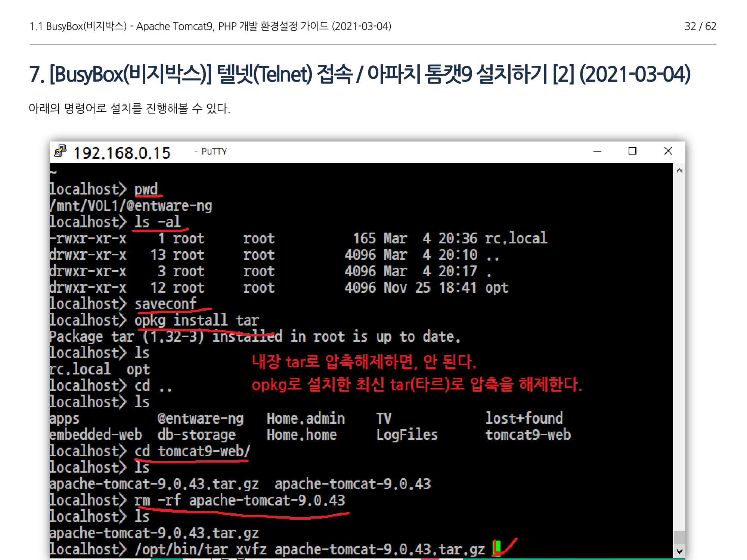The height and width of the screenshot is (560, 747).
Task: Click the 'opkg install tar' command text
Action: tap(196, 320)
